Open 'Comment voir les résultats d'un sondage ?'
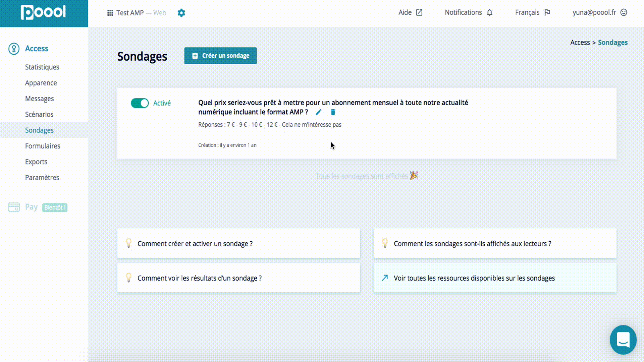This screenshot has width=644, height=362. click(199, 278)
